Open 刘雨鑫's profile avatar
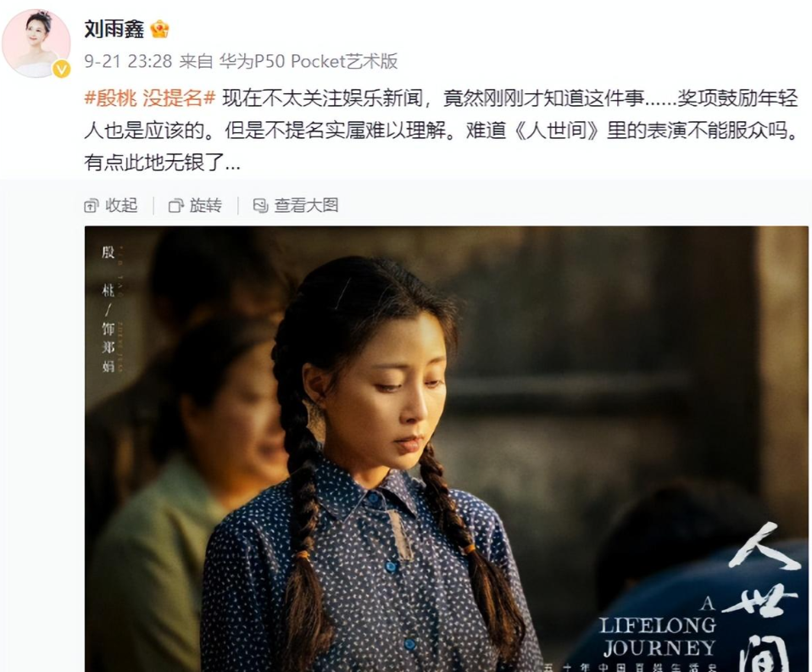The width and height of the screenshot is (812, 672). pos(36,43)
